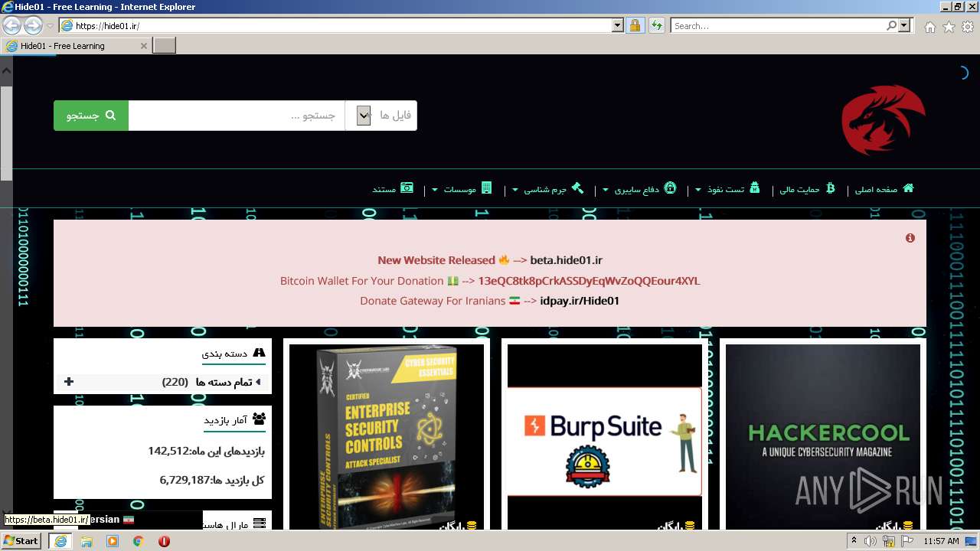This screenshot has height=551, width=980.
Task: Click the دسته بندی sidebar heading
Action: pyautogui.click(x=234, y=353)
